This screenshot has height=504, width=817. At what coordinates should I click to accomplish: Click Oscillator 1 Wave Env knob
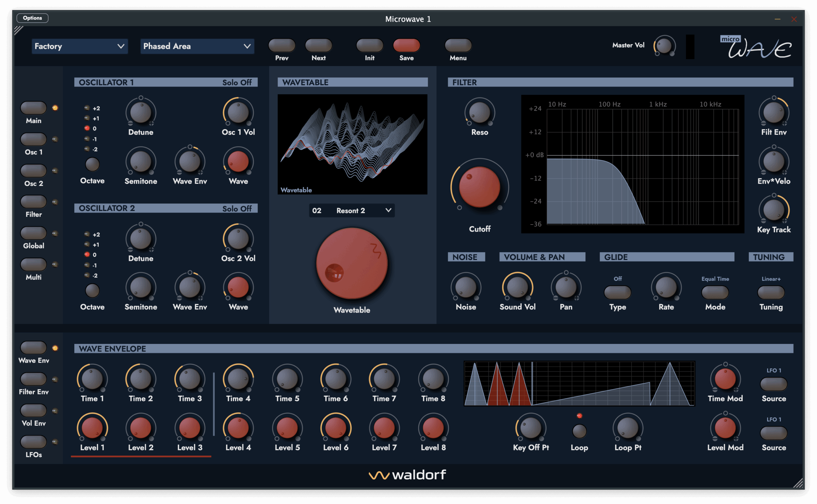point(190,161)
